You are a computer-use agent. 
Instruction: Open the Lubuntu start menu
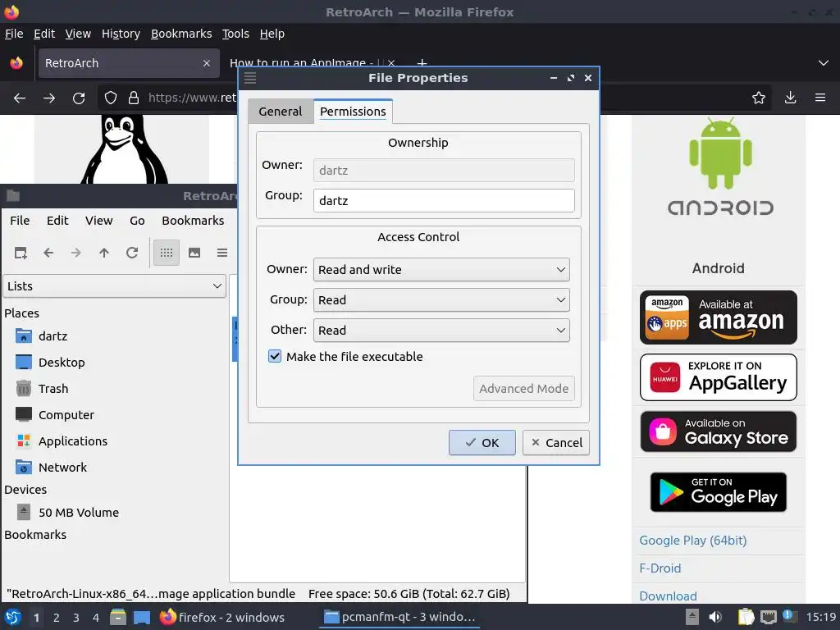(x=13, y=617)
